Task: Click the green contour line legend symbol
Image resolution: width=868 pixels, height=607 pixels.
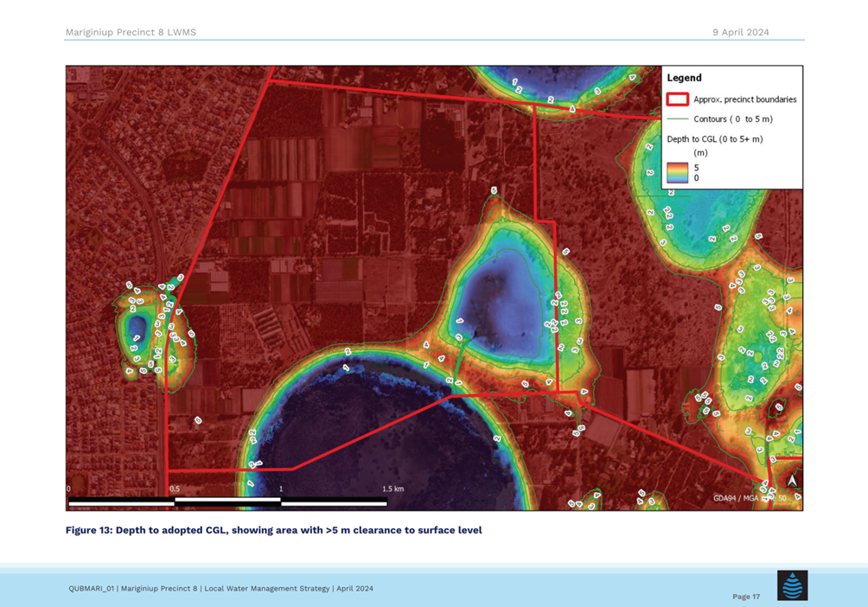Action: [x=677, y=119]
